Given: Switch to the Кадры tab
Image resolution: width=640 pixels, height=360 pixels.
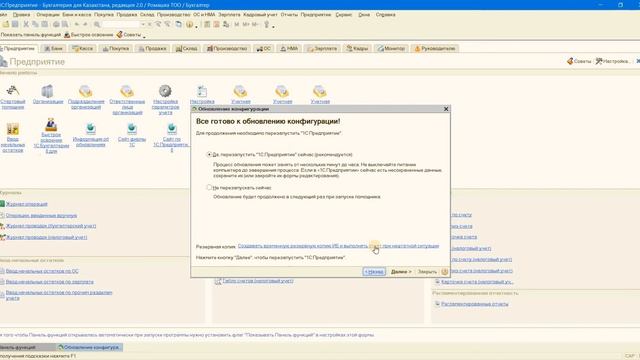Looking at the screenshot, I should pyautogui.click(x=357, y=49).
